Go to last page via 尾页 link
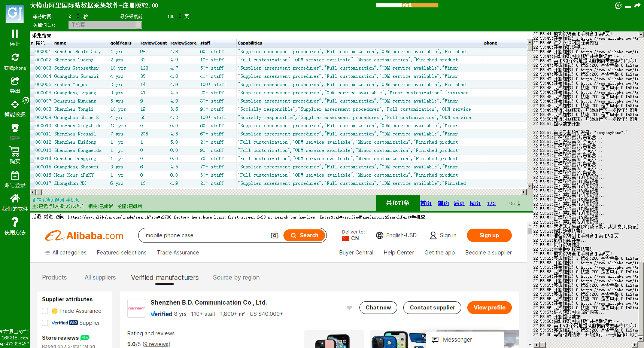The image size is (644, 348). pyautogui.click(x=475, y=203)
